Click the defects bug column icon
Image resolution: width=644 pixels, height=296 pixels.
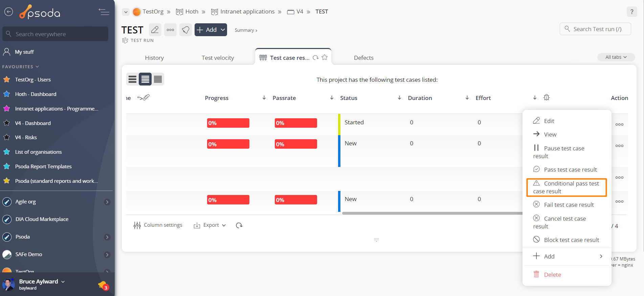[x=547, y=98]
